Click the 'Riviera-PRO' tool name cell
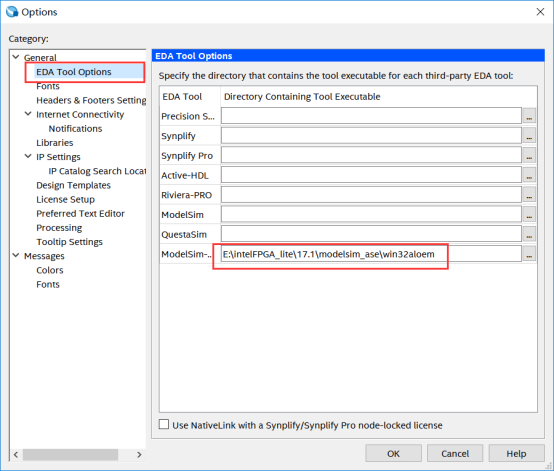This screenshot has width=554, height=471. 190,195
